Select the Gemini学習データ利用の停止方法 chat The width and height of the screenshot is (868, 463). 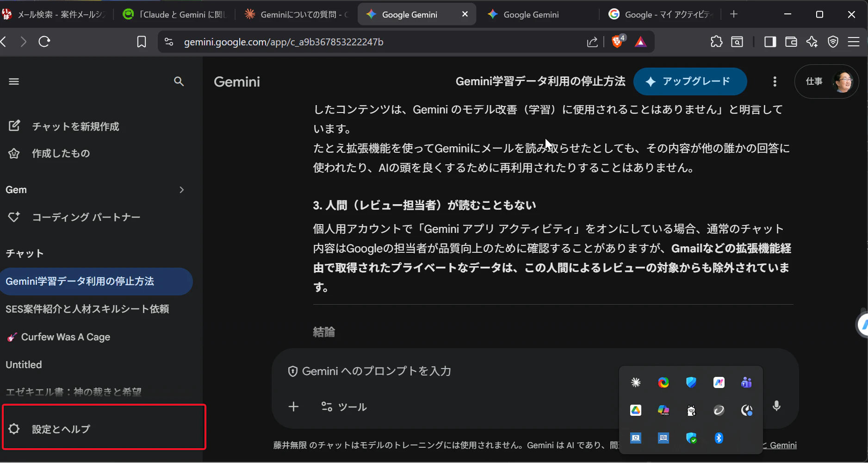coord(96,282)
